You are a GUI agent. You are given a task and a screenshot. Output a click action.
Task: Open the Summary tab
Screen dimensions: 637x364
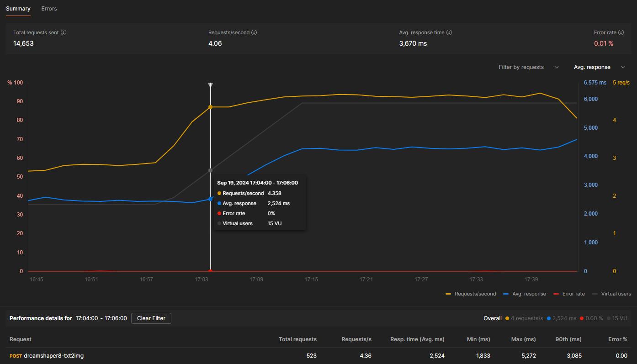click(x=18, y=9)
